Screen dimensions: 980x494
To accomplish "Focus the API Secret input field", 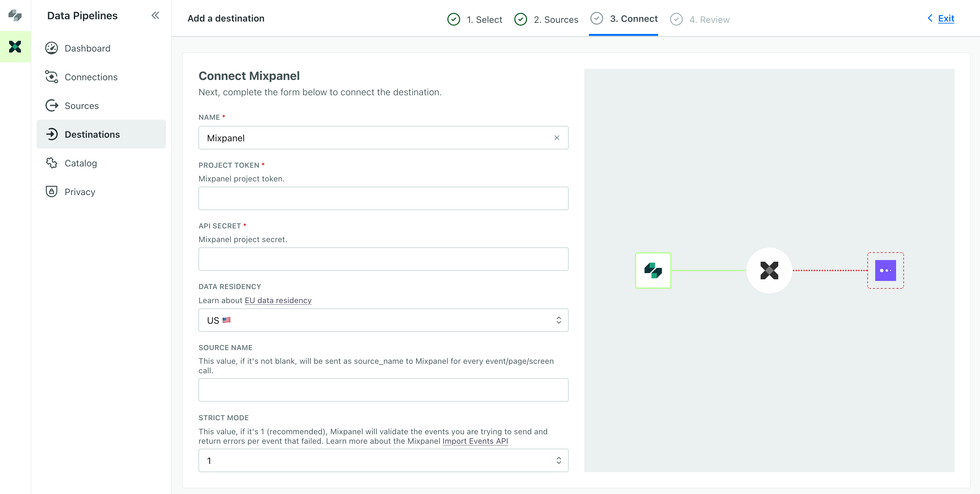I will [x=383, y=259].
